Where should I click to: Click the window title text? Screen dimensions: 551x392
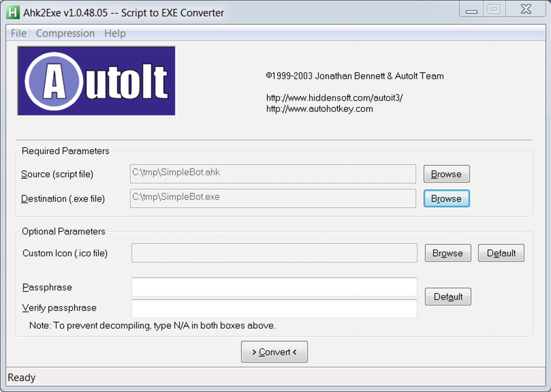(x=124, y=13)
